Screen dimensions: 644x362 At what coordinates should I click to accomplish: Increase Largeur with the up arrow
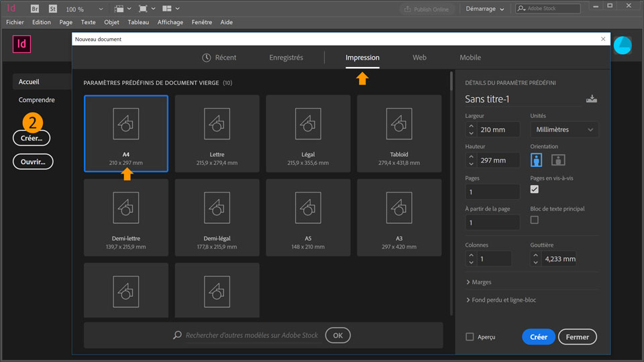[471, 127]
